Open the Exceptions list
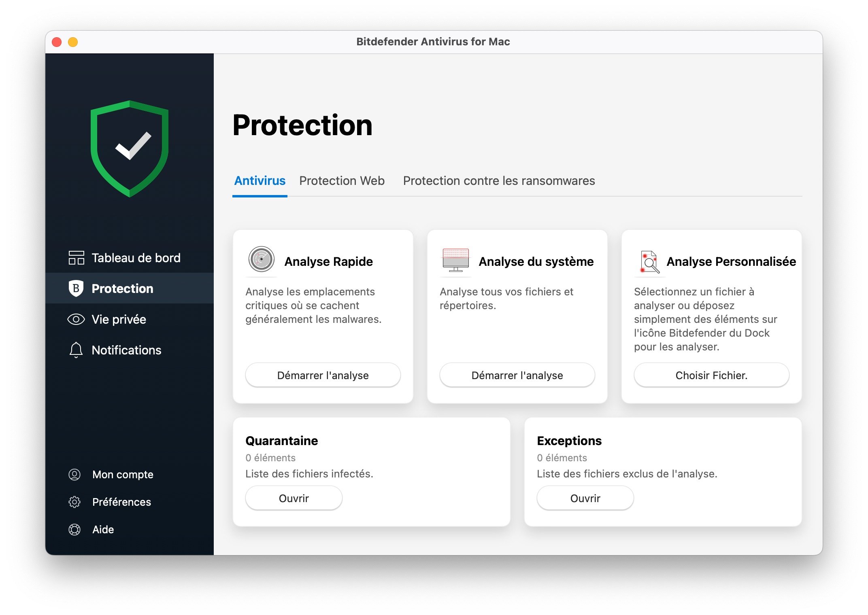Image resolution: width=868 pixels, height=615 pixels. coord(585,498)
